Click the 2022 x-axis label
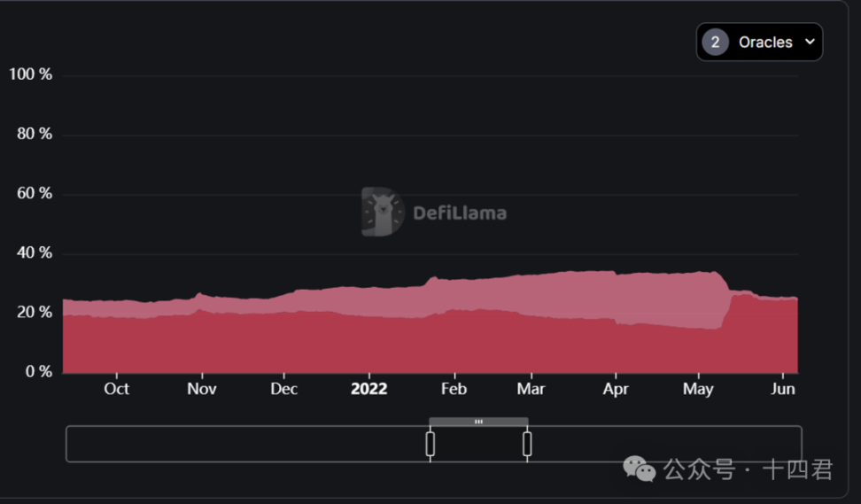Screen dimensions: 861x504 (369, 389)
